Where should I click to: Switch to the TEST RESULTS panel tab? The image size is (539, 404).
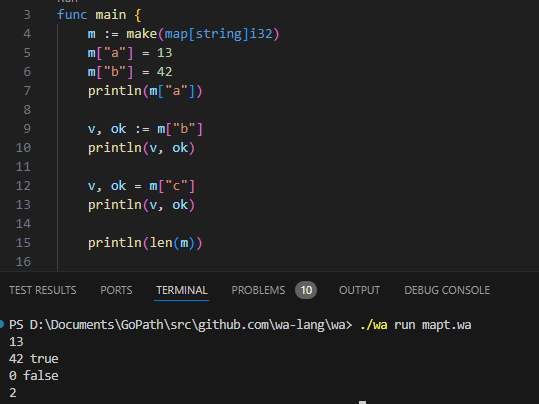[x=43, y=290]
